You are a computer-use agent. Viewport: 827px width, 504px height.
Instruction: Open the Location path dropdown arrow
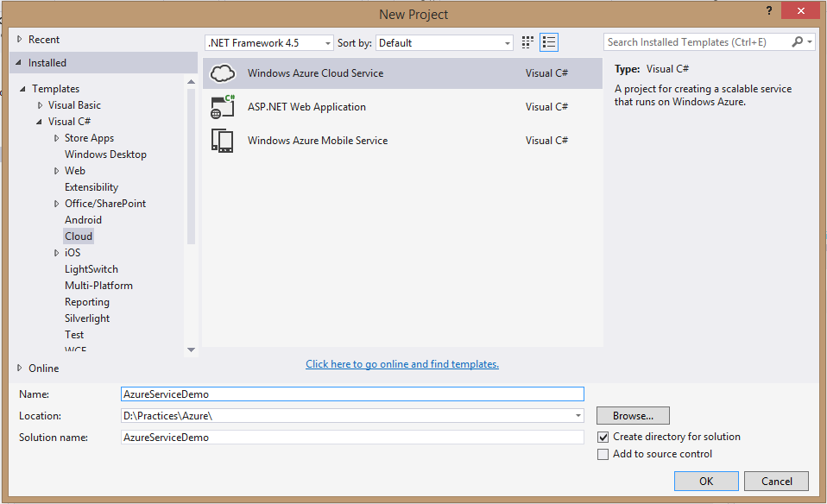coord(578,416)
